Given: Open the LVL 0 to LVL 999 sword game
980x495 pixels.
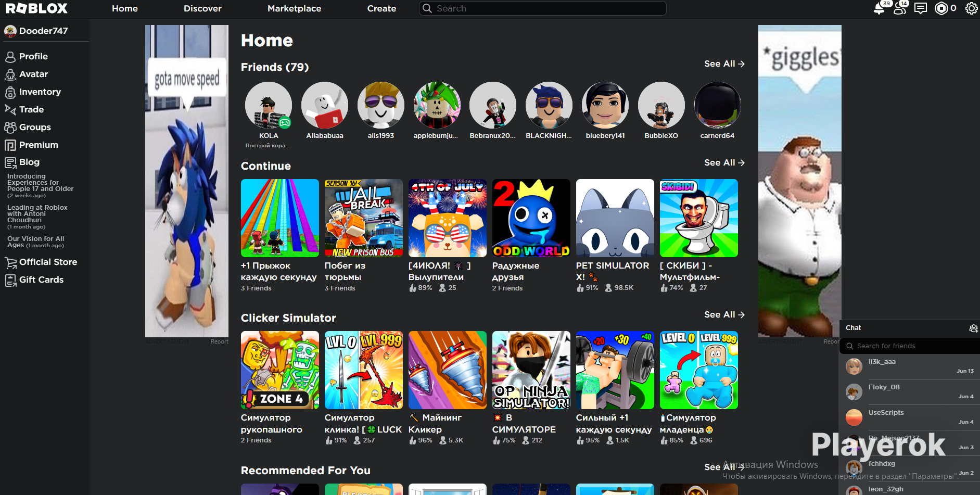Looking at the screenshot, I should [x=364, y=370].
